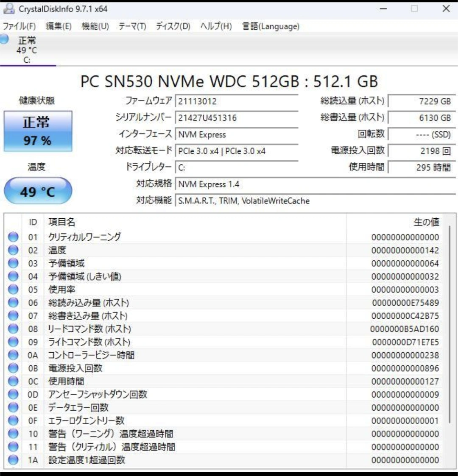Click the 総書込量 (ホスト) label

click(x=352, y=117)
